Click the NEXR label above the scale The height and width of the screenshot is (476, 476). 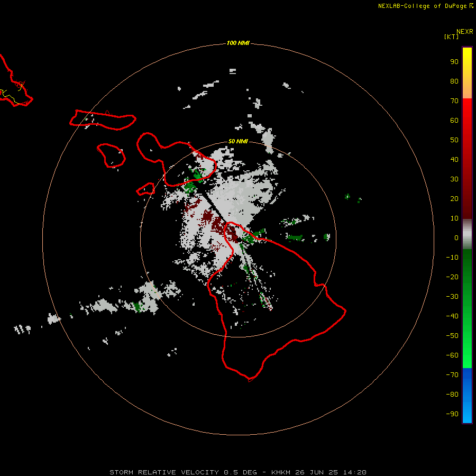point(464,32)
